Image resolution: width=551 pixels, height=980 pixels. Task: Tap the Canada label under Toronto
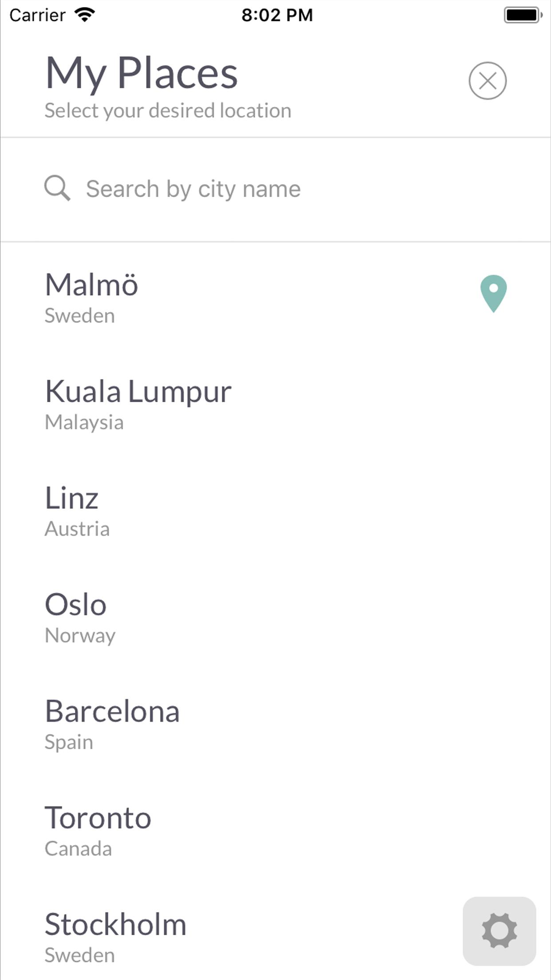click(78, 849)
